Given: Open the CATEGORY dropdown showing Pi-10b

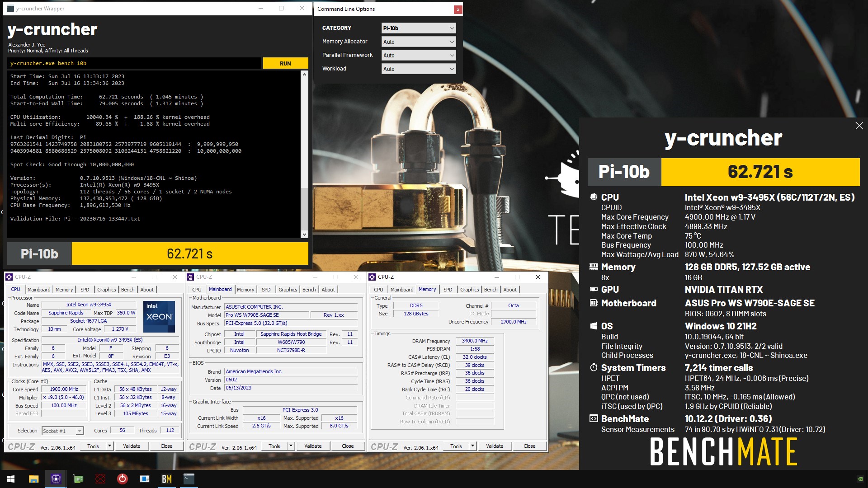Looking at the screenshot, I should (x=419, y=28).
